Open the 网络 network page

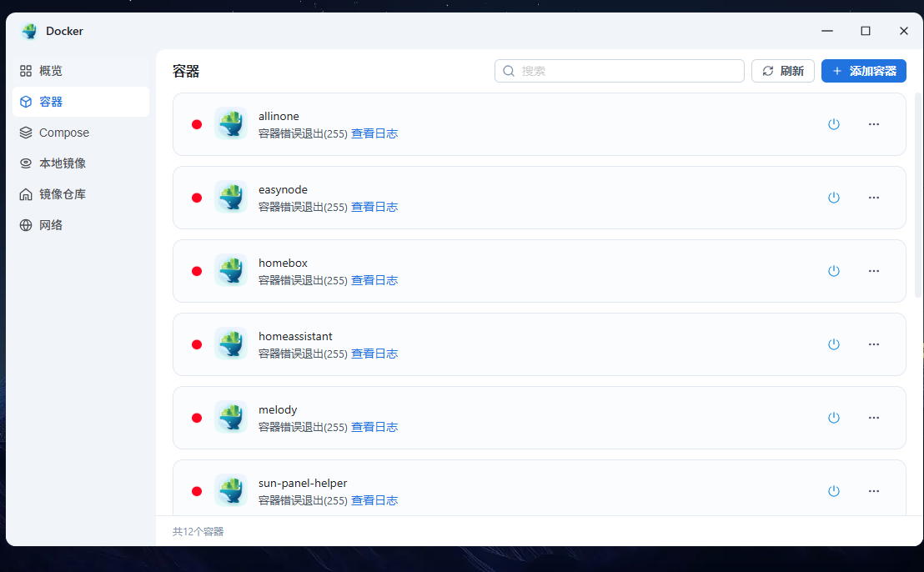(x=81, y=225)
